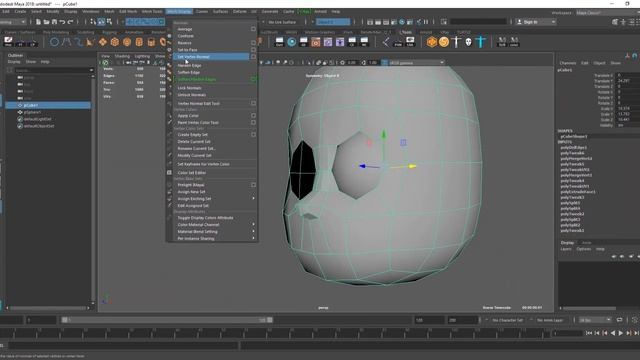Open option box for Set to Face
This screenshot has height=360, width=640.
point(253,50)
